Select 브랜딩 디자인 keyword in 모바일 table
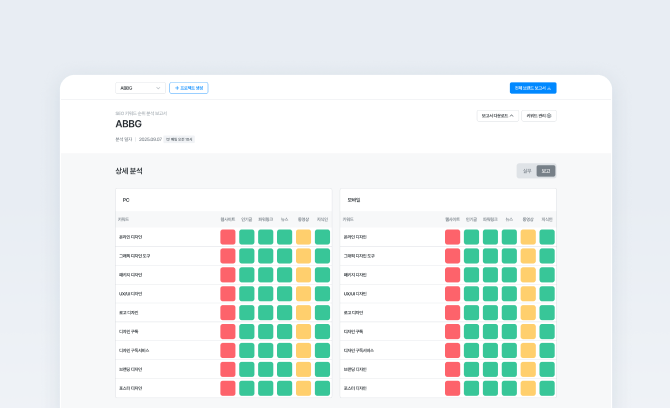The image size is (670, 408). 355,369
